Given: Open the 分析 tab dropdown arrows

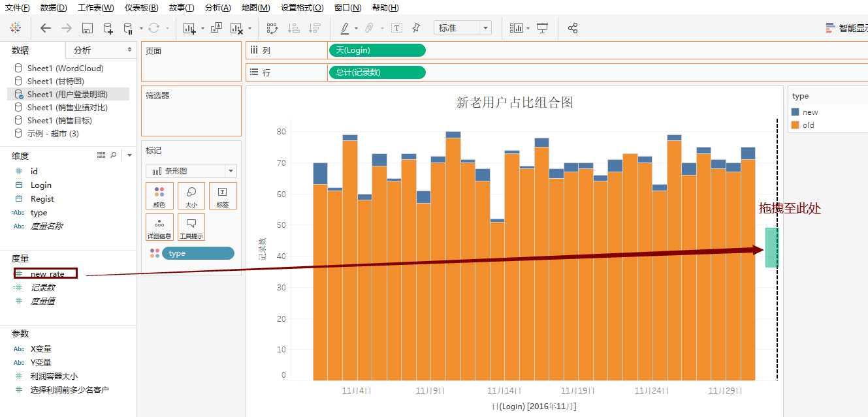Looking at the screenshot, I should tap(129, 50).
